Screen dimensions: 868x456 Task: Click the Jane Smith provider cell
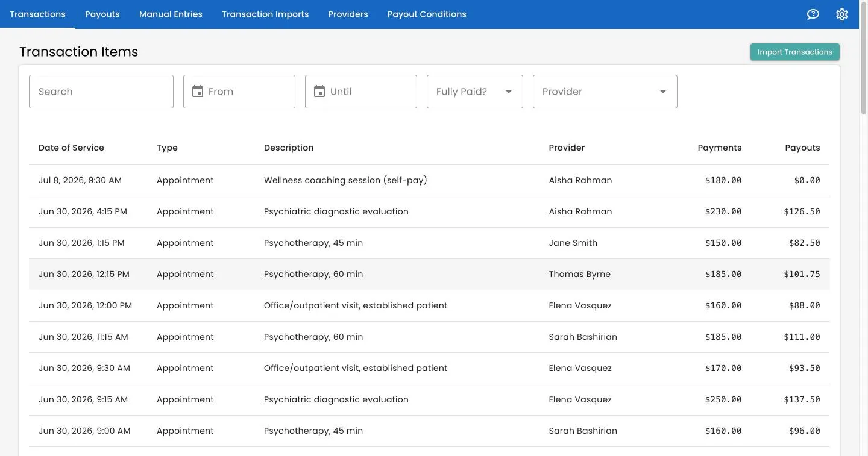573,243
